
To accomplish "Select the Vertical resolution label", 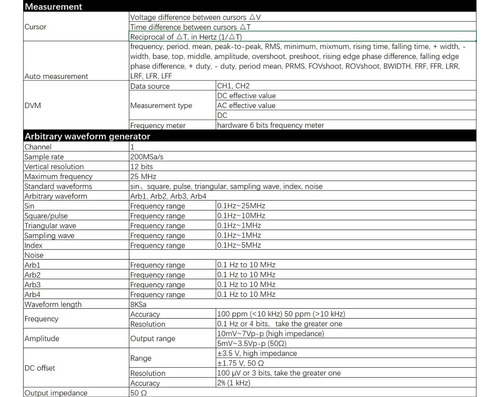I will (x=76, y=166).
